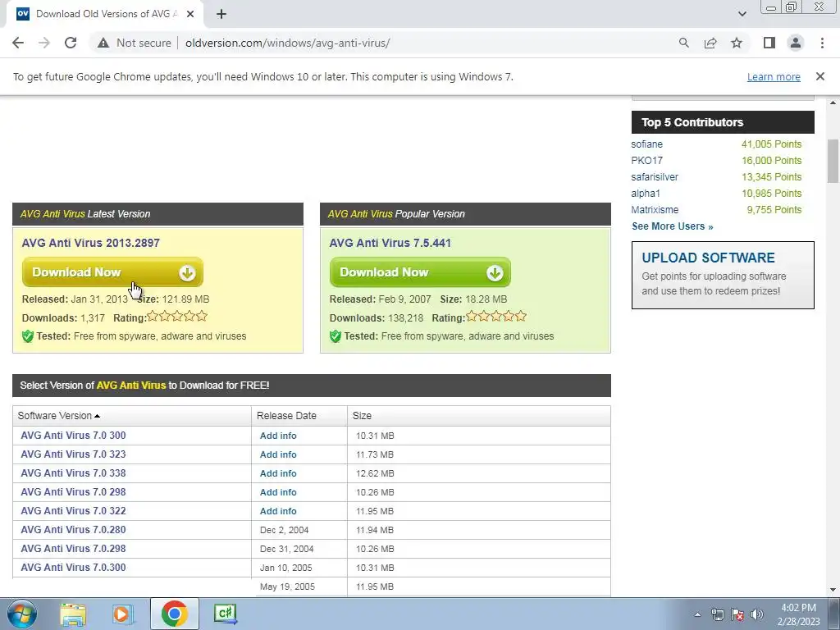
Task: Open AVG Anti Virus 7.0 300 version
Action: (x=73, y=436)
